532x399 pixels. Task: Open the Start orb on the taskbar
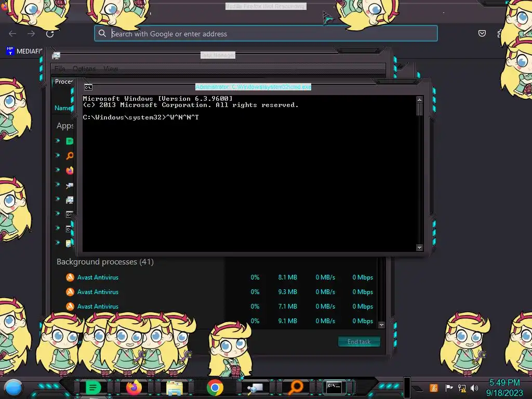click(13, 388)
